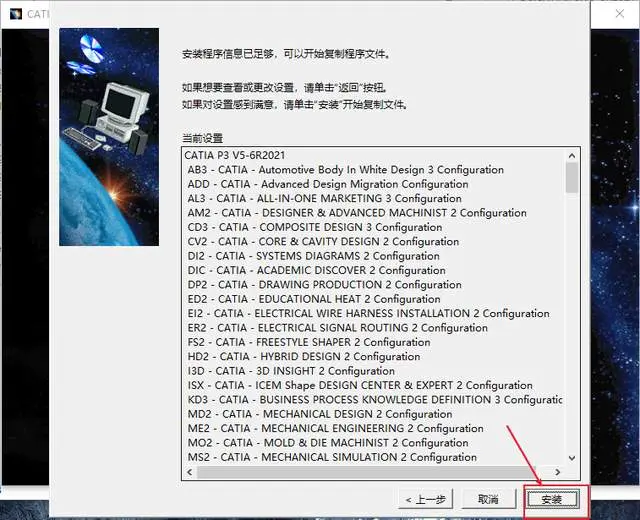Select the DP2 DRAWING PRODUCTION 2 entry
Image resolution: width=640 pixels, height=520 pixels.
(x=324, y=284)
